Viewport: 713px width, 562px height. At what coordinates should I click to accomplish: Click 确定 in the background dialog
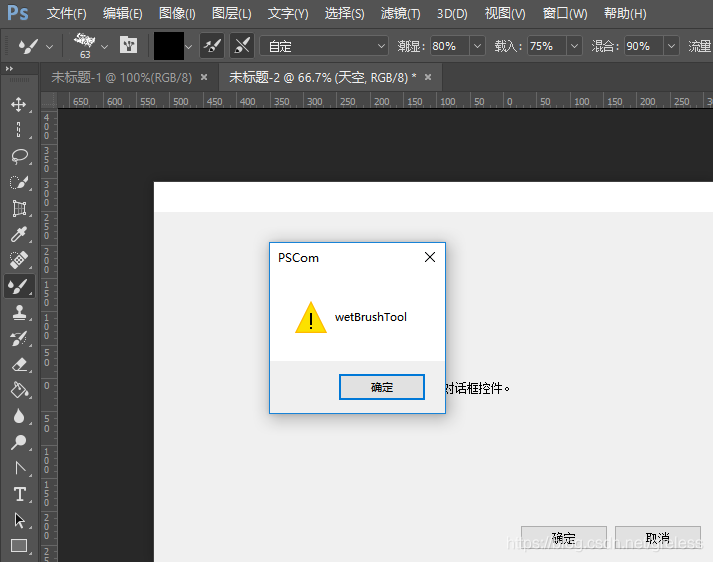click(563, 538)
